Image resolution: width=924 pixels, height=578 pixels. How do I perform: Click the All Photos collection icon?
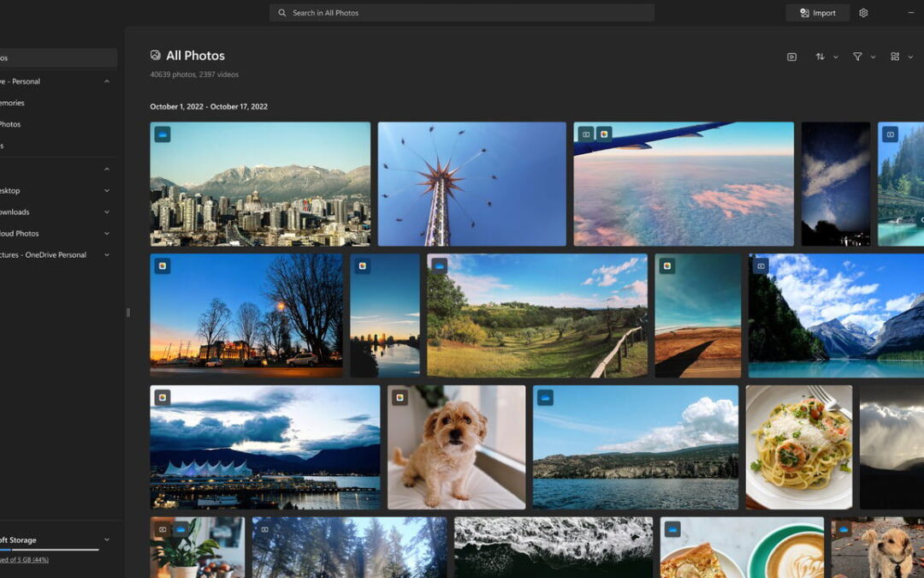tap(155, 55)
